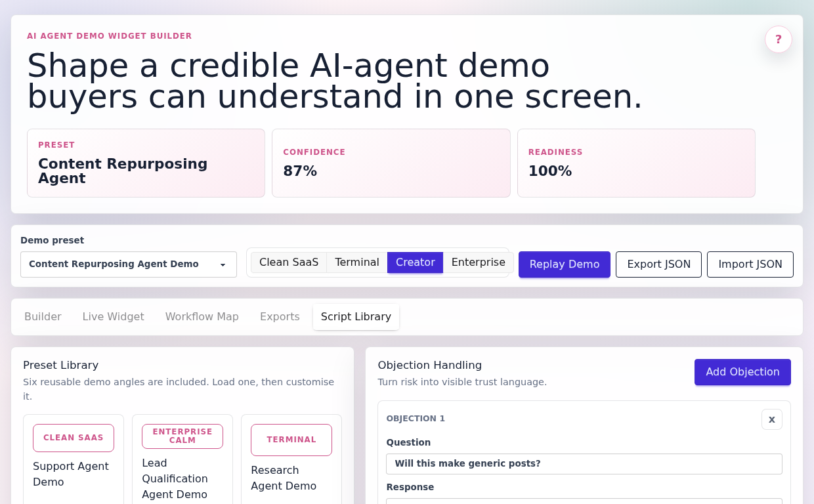Image resolution: width=814 pixels, height=504 pixels.
Task: Click the Replay Demo button
Action: 565,264
